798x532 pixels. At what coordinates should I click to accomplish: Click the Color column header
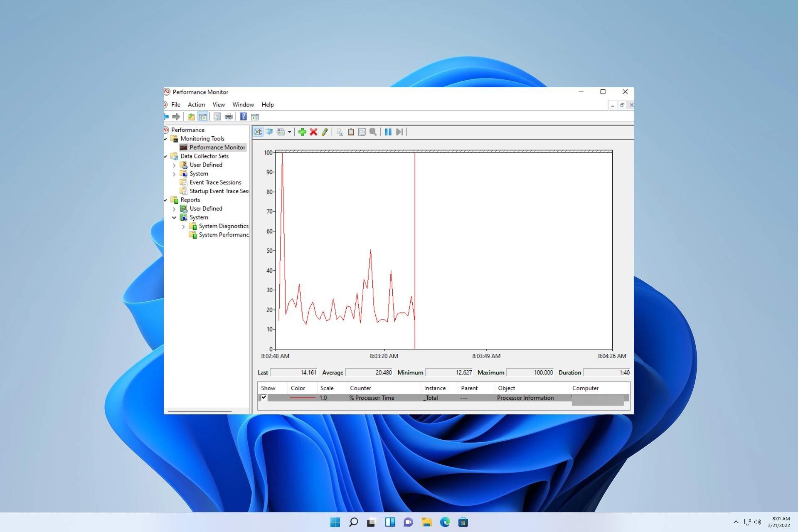[x=302, y=388]
